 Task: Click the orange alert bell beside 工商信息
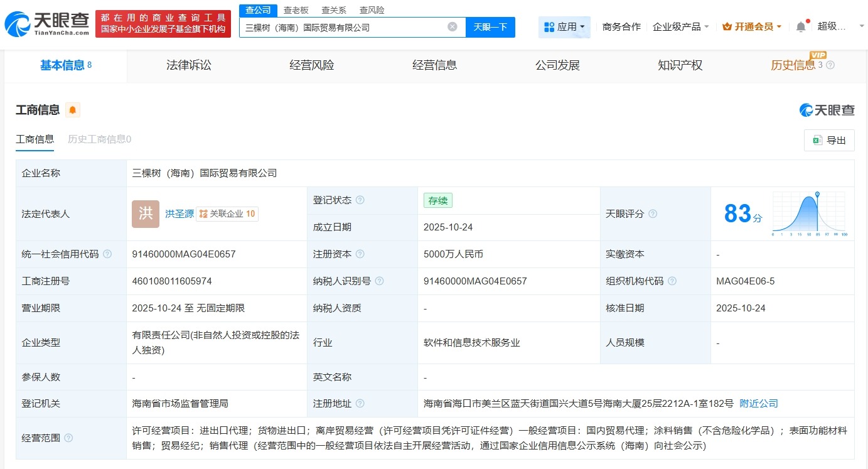[x=71, y=109]
